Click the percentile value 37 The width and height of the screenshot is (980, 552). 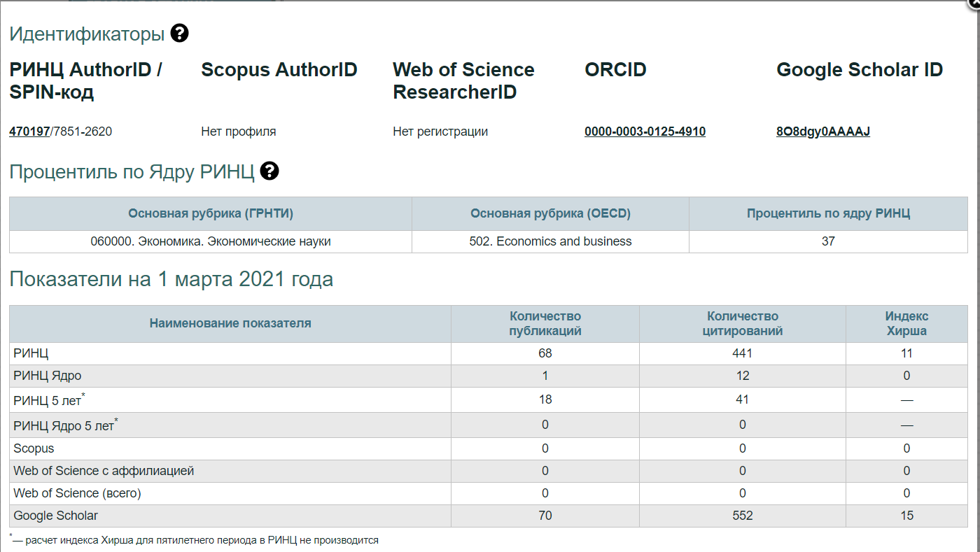point(828,242)
